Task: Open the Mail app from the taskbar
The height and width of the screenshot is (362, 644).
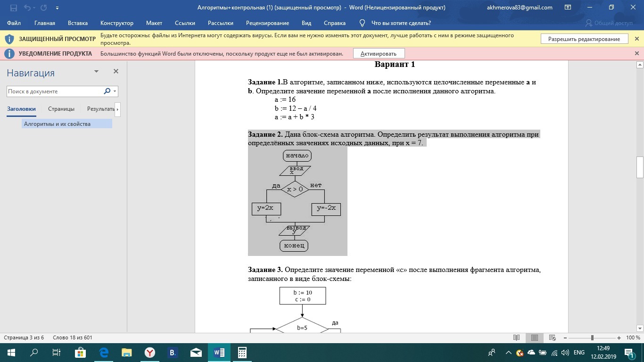Action: tap(196, 353)
